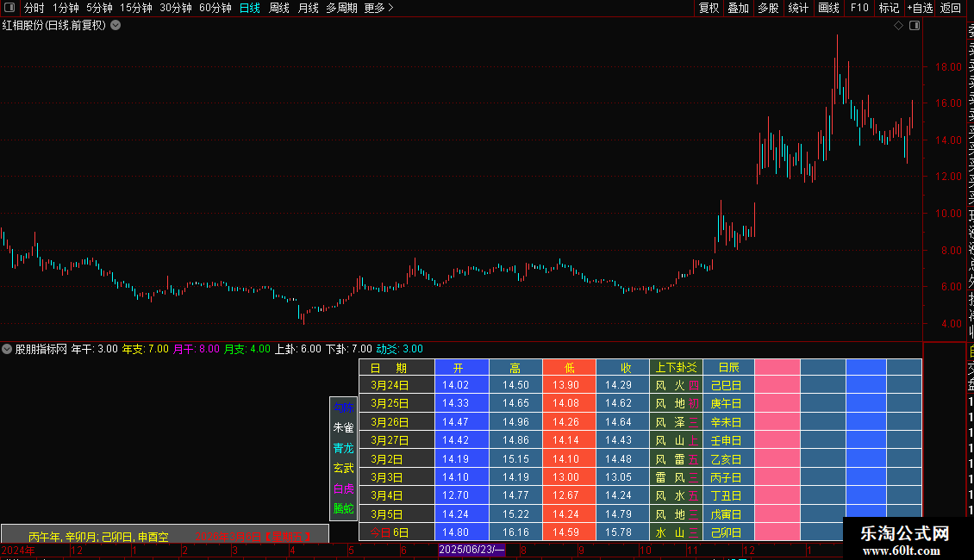Select the 腾蛇 label
The width and height of the screenshot is (974, 560).
[344, 508]
